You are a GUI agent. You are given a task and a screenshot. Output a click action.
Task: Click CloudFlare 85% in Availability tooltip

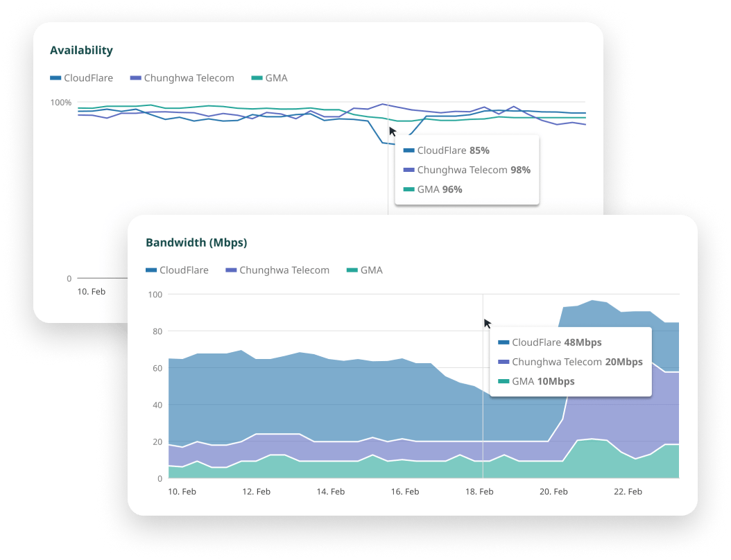tap(447, 150)
